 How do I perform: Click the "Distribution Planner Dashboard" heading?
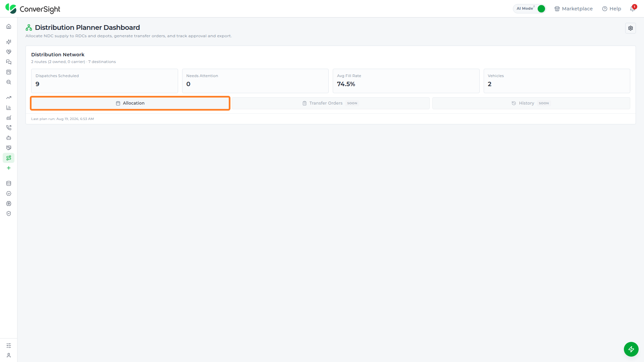tap(87, 27)
